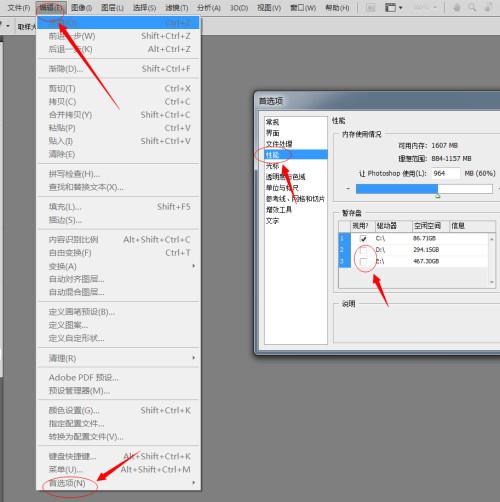Viewport: 500px width, 502px height.
Task: Choose 键盘快捷键... menu entry
Action: coord(119,456)
